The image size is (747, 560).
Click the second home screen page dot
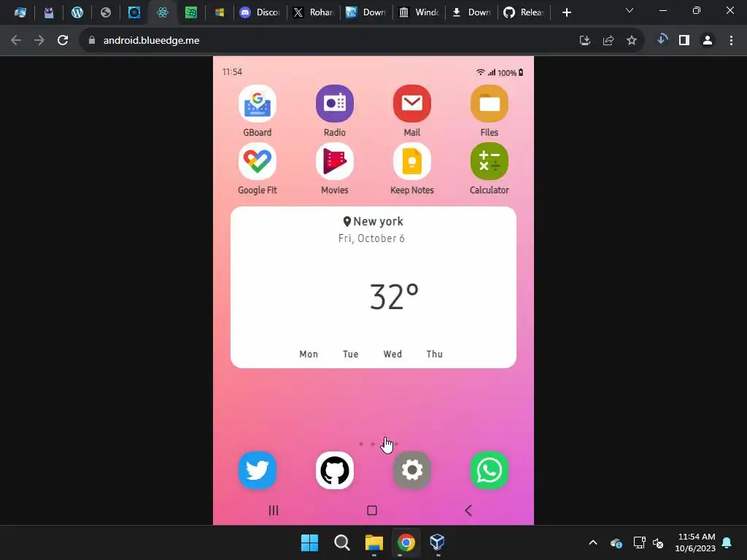373,444
